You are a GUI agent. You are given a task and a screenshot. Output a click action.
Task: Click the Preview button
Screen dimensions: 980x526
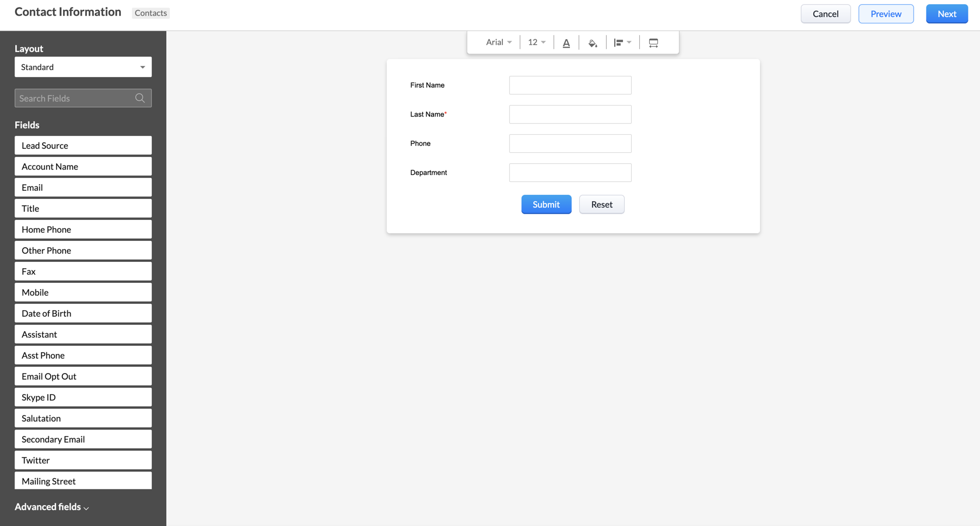885,13
